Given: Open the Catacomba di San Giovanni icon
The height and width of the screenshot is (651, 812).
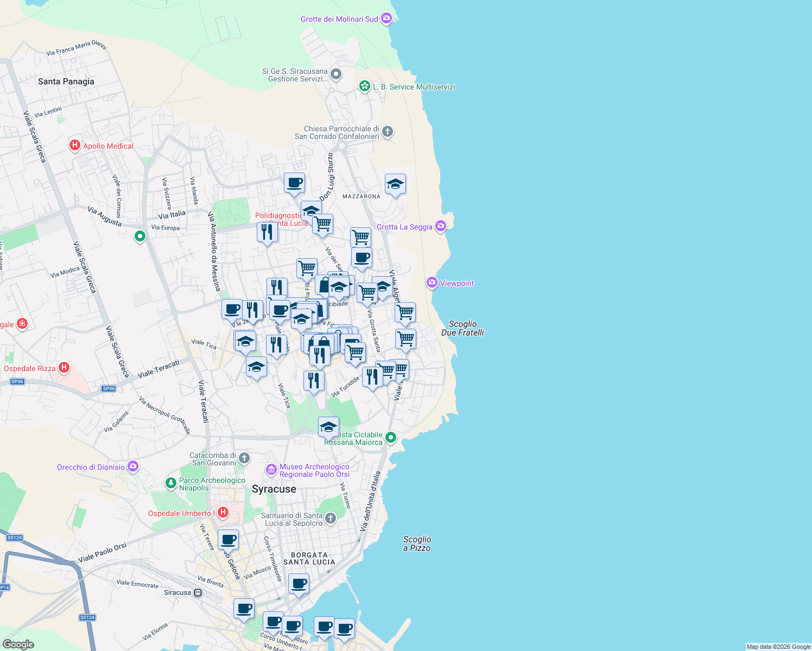Looking at the screenshot, I should (x=244, y=459).
